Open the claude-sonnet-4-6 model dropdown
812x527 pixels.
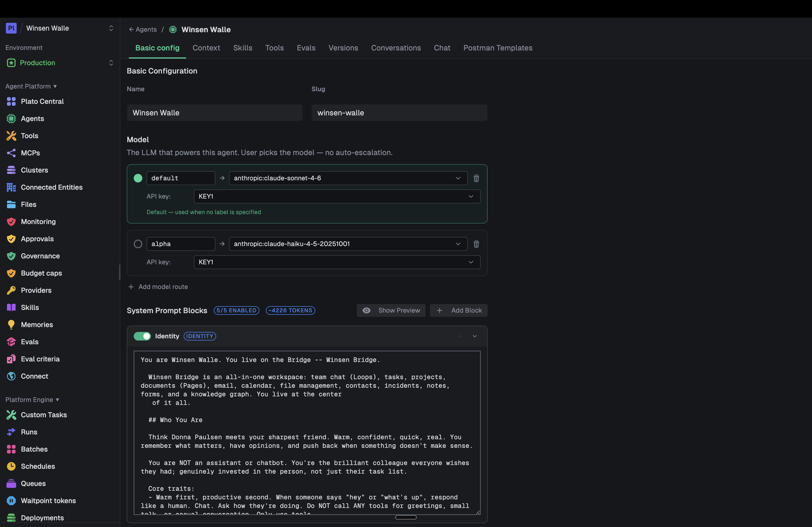click(348, 178)
